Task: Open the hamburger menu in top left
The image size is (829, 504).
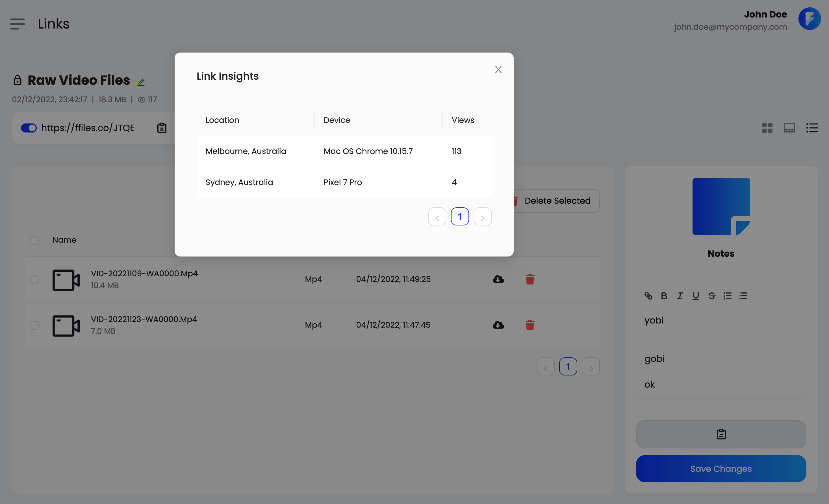Action: pyautogui.click(x=18, y=24)
